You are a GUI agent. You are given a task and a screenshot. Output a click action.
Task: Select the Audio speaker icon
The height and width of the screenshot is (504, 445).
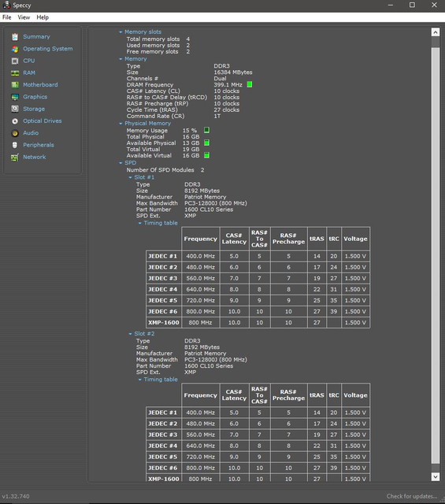(15, 133)
